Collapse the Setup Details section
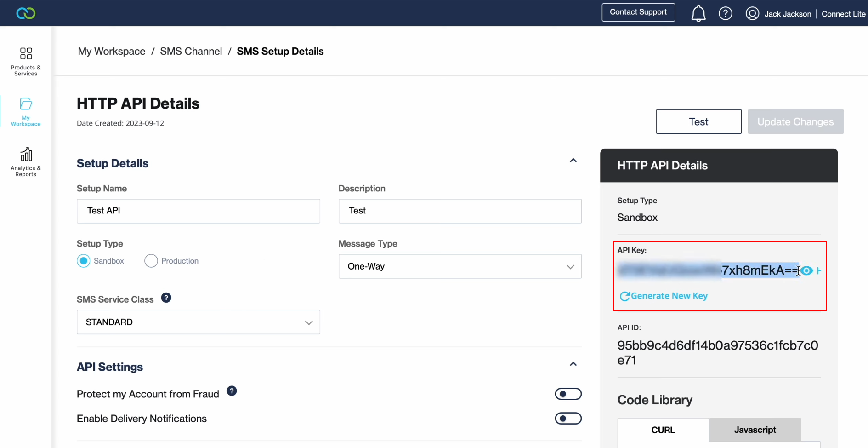 click(573, 161)
